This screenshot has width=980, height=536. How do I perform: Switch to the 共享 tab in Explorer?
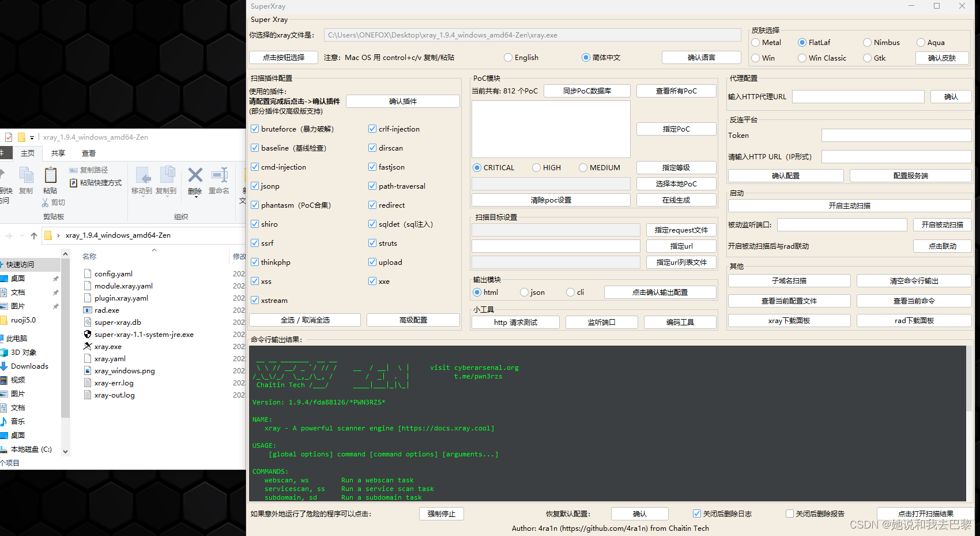tap(57, 153)
